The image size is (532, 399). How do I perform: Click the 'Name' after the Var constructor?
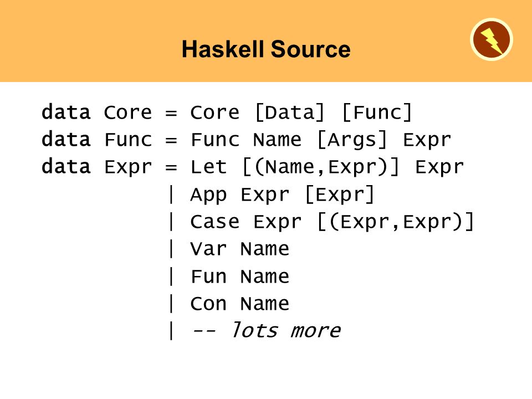pyautogui.click(x=265, y=249)
